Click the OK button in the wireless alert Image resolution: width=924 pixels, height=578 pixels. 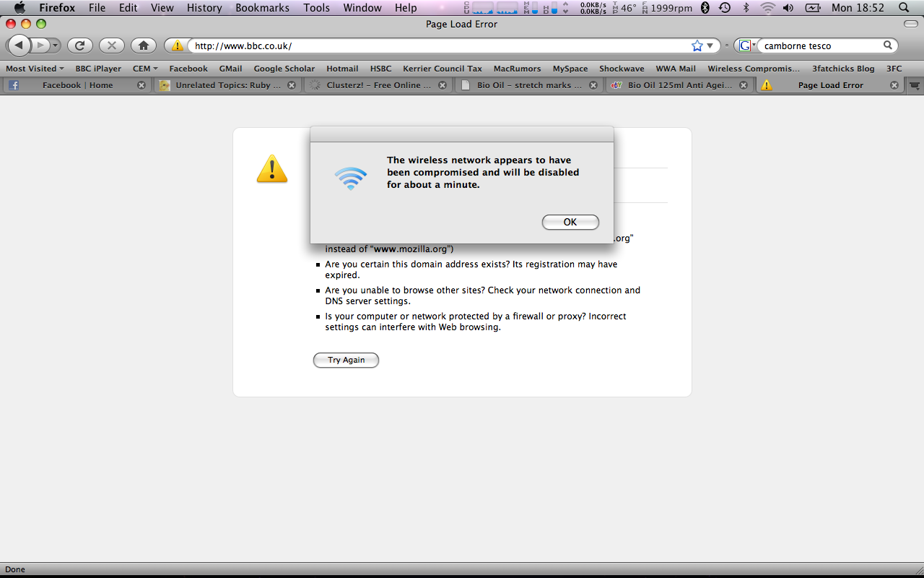570,222
